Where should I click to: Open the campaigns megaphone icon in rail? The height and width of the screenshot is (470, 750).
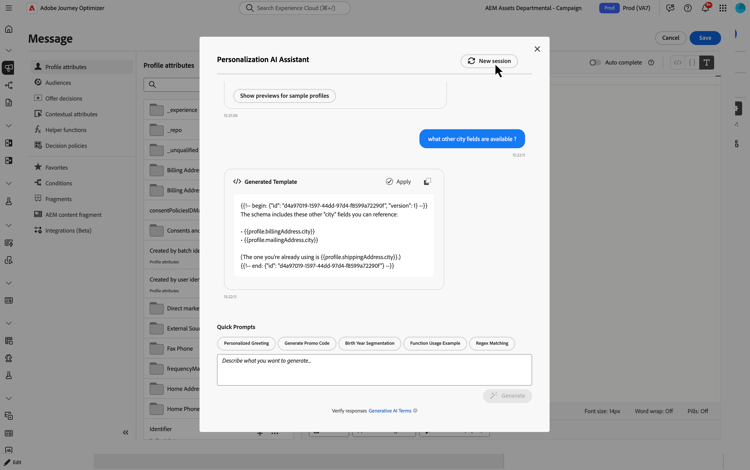9,67
